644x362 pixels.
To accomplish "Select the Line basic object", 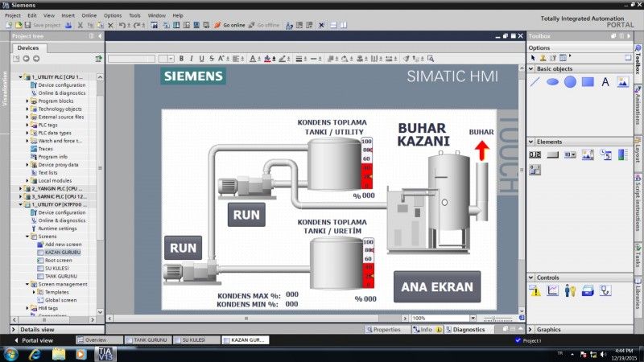I will click(535, 82).
